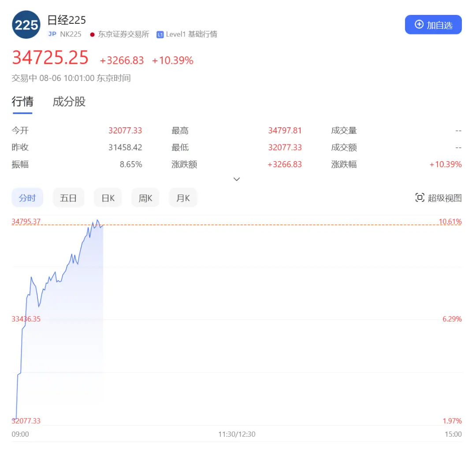Select the 周K chart view
This screenshot has height=450, width=476.
pyautogui.click(x=145, y=198)
